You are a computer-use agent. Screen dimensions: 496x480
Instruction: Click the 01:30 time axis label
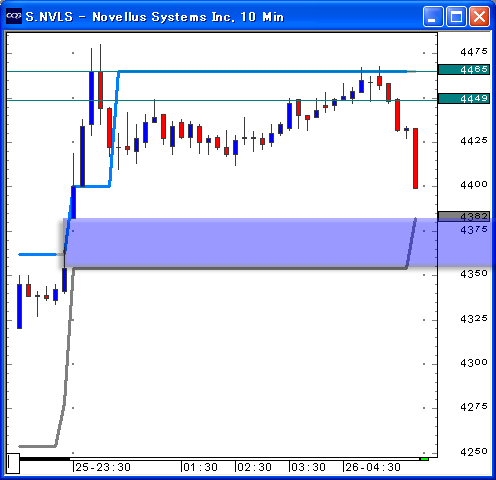[x=201, y=467]
